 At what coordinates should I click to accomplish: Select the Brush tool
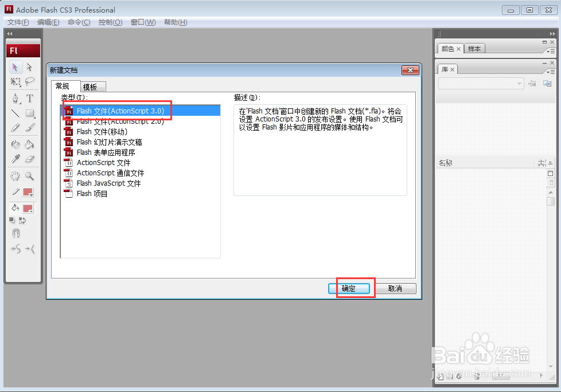(30, 128)
